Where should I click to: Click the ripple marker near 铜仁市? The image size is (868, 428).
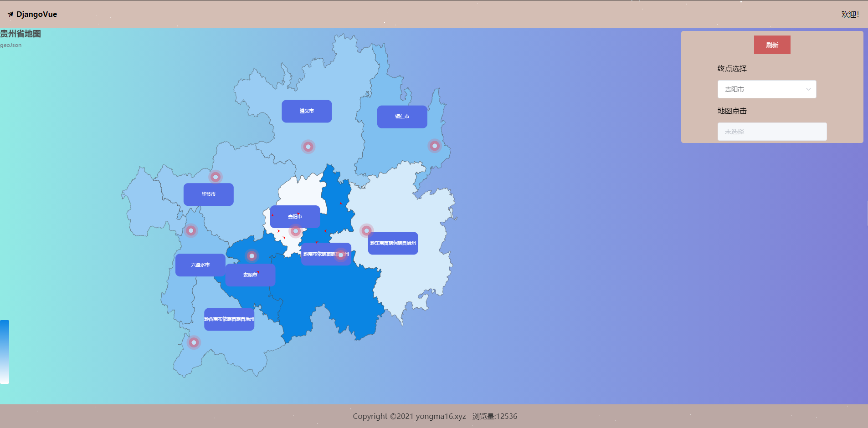click(x=434, y=146)
